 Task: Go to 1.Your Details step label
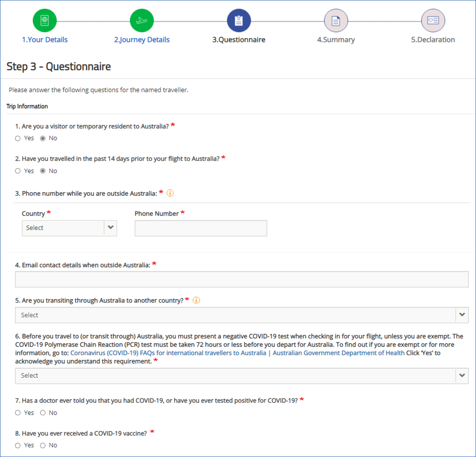[x=45, y=40]
